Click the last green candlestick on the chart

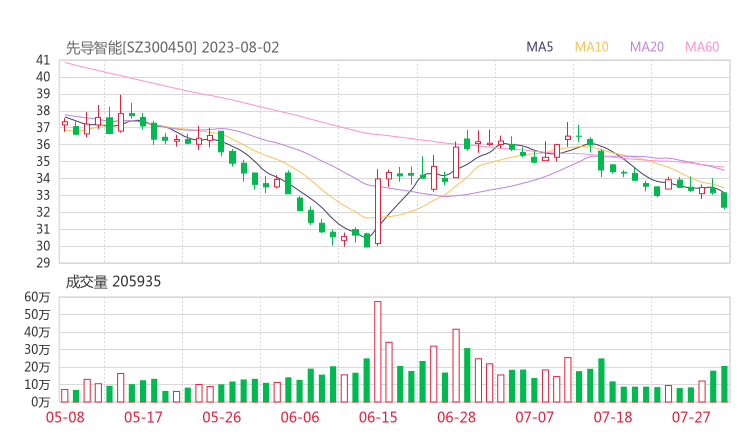(x=724, y=200)
